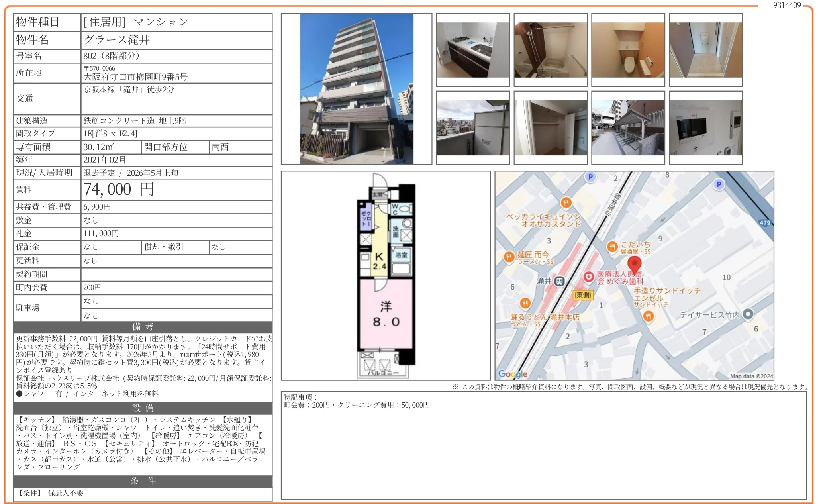The height and width of the screenshot is (504, 819).
Task: Click the Google logo on map
Action: (512, 374)
